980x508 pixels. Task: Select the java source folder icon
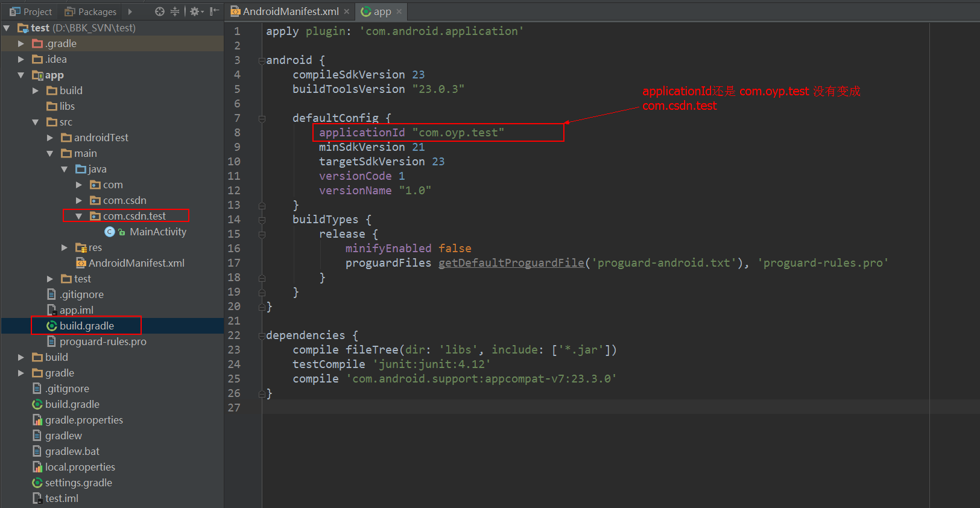click(81, 169)
